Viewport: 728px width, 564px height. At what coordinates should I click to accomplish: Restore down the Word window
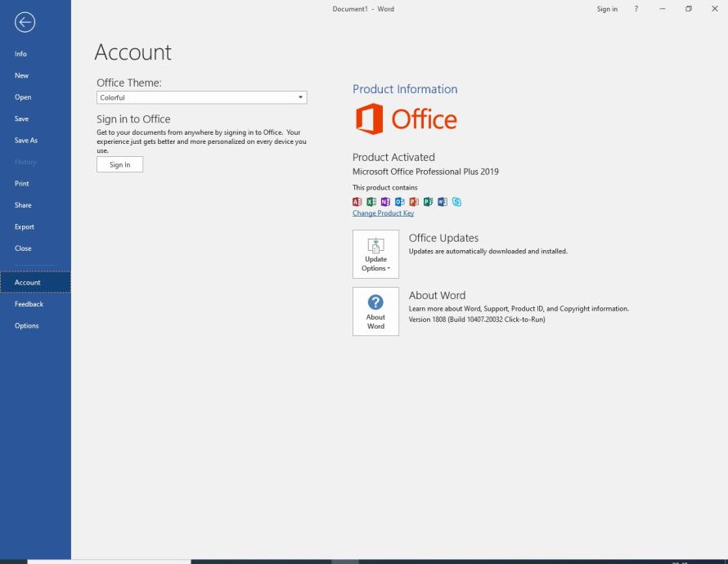tap(689, 9)
